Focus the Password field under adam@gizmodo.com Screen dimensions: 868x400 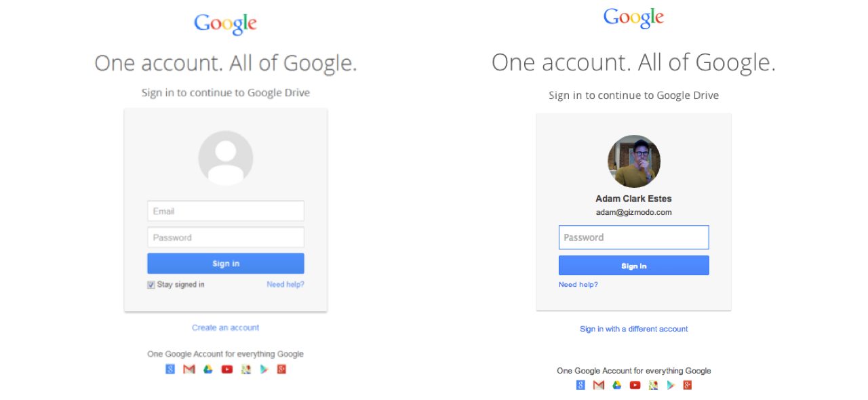(x=634, y=237)
